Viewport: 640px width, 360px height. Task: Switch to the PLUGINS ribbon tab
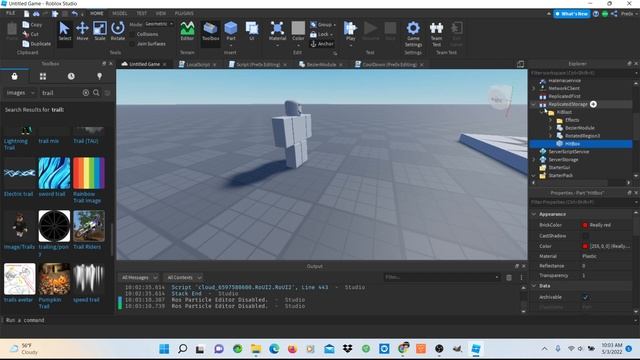pyautogui.click(x=184, y=13)
